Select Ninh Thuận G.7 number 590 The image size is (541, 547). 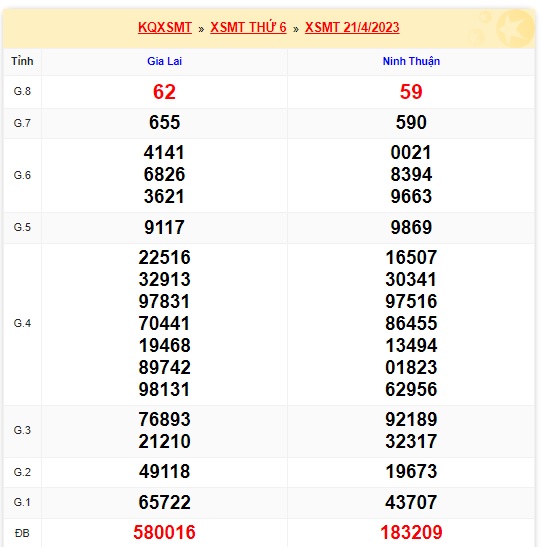tap(411, 123)
